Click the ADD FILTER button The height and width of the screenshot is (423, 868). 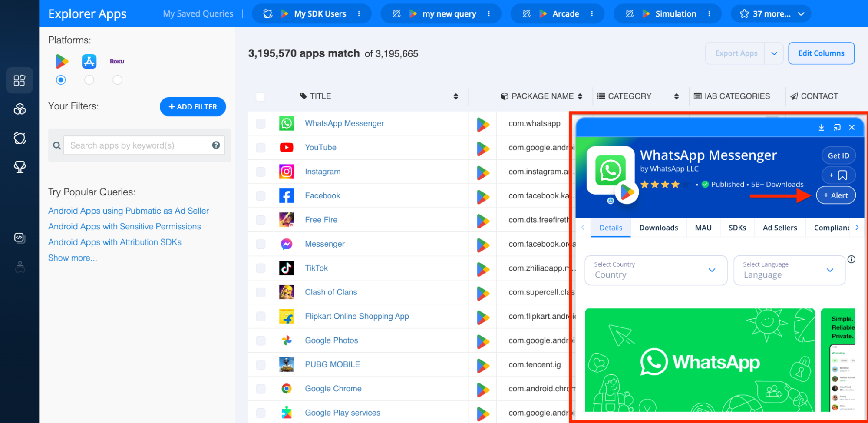coord(193,107)
